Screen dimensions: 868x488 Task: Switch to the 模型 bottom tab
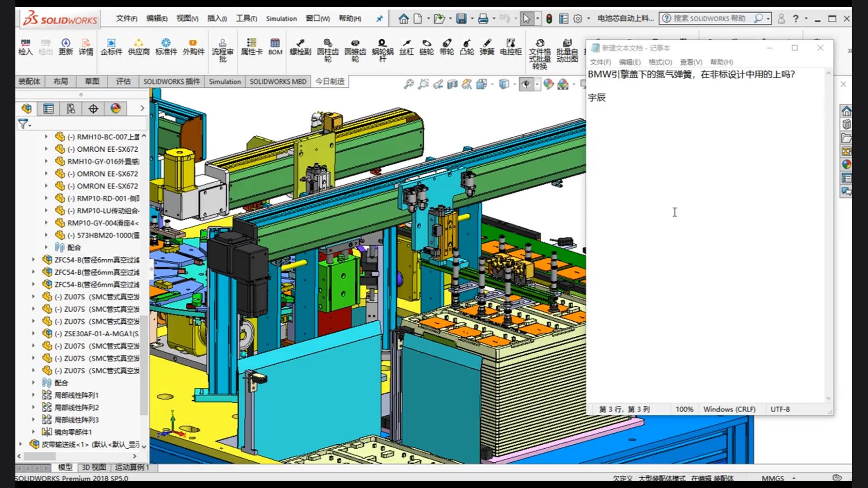(x=65, y=467)
